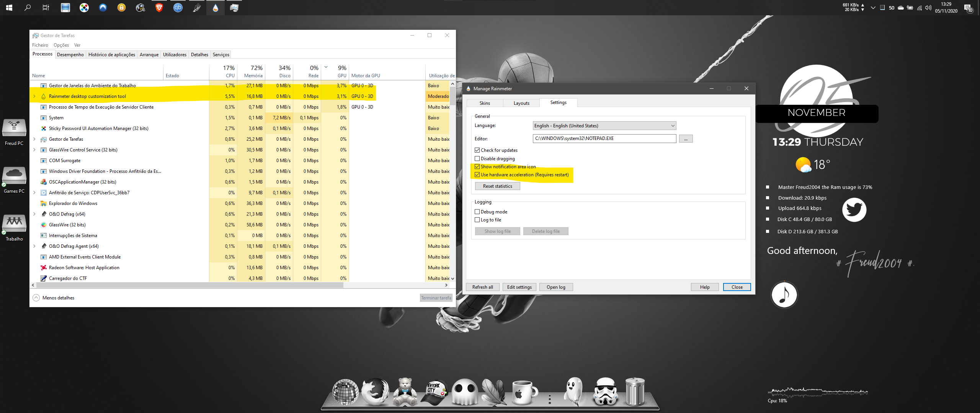Viewport: 980px width, 413px height.
Task: Switch to Desempenho tab
Action: [70, 55]
